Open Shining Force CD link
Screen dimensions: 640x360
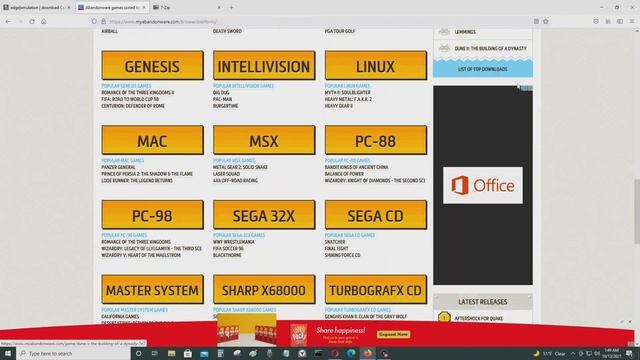pyautogui.click(x=342, y=255)
